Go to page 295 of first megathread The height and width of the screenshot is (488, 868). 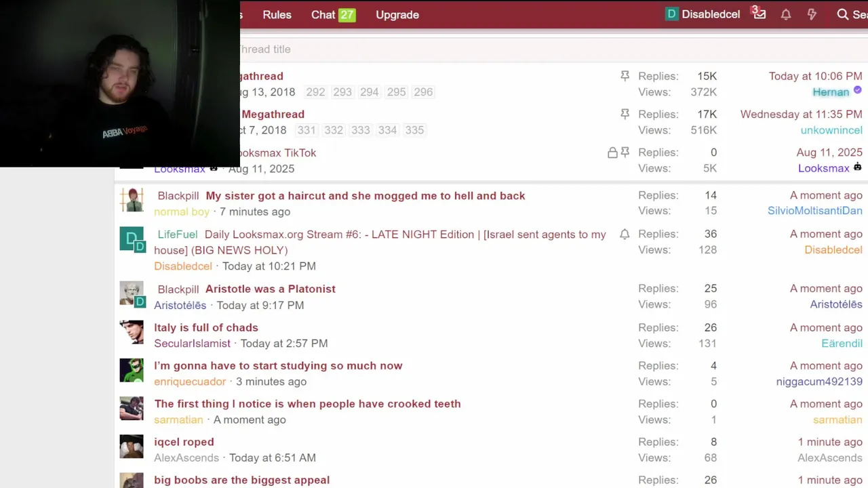pyautogui.click(x=397, y=92)
